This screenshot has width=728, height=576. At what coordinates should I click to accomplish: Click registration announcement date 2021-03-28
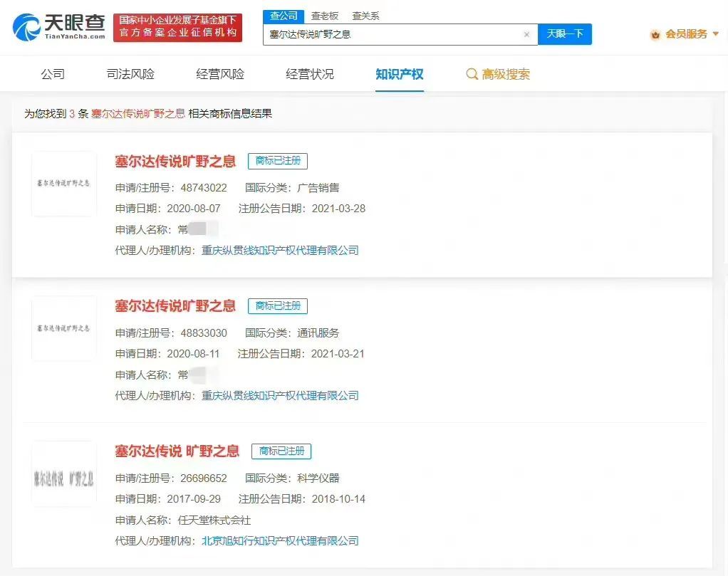coord(338,209)
